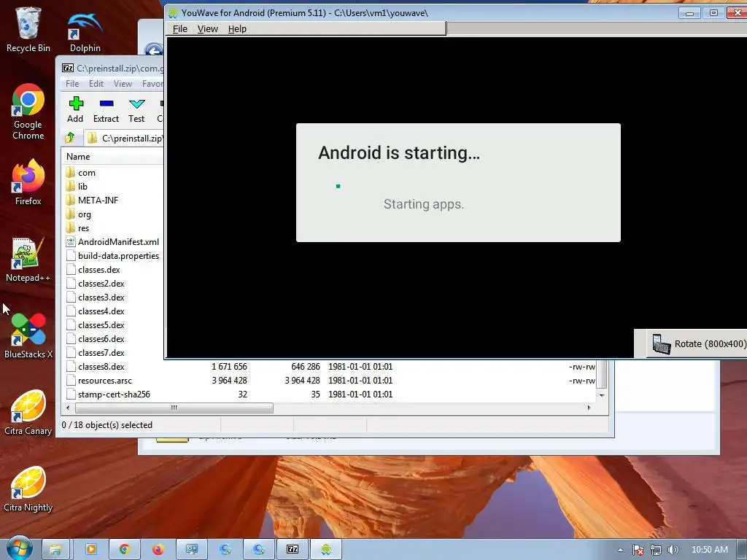The height and width of the screenshot is (560, 747).
Task: Open the Citra Canary desktop shortcut
Action: (x=28, y=413)
